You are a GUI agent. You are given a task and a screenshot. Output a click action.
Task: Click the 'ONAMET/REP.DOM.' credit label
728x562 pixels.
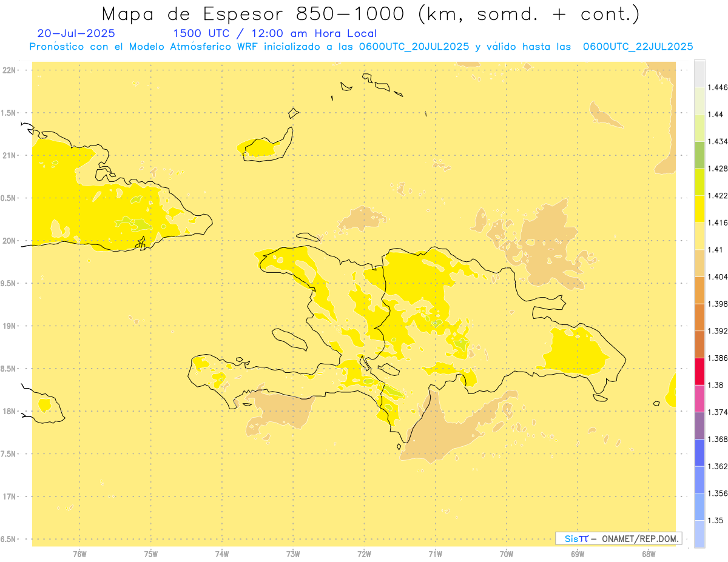tap(639, 538)
